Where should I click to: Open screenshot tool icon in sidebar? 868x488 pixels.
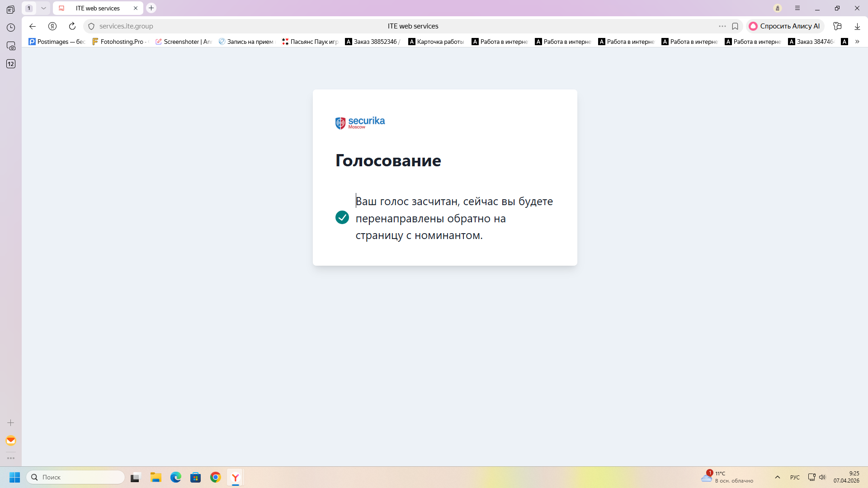point(11,46)
